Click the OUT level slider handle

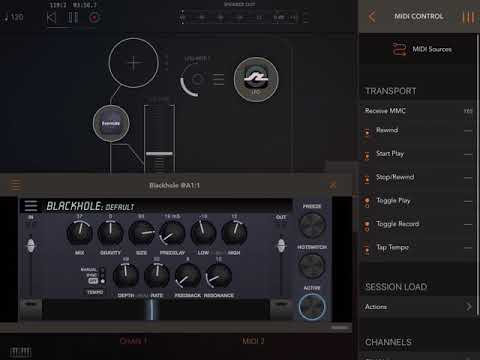pyautogui.click(x=281, y=246)
